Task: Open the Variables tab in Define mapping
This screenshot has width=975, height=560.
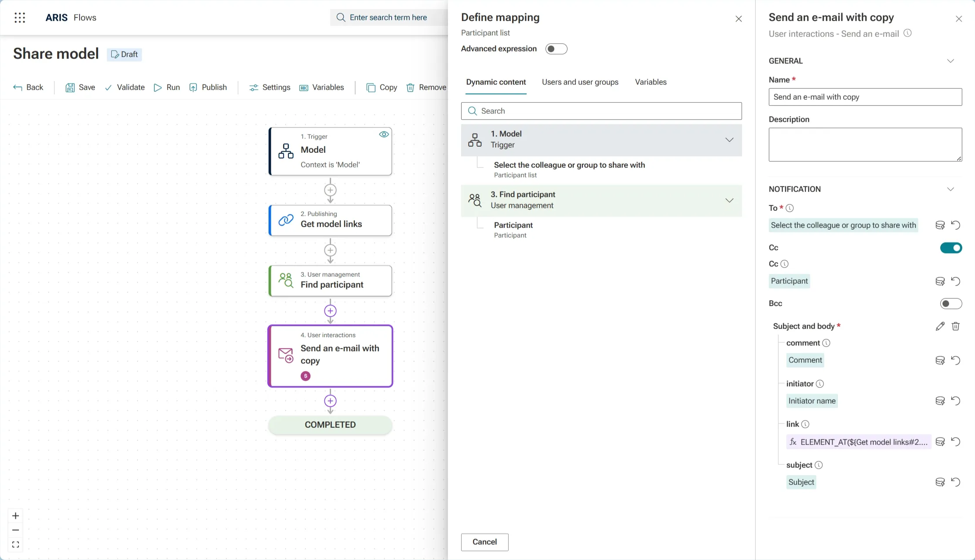Action: [651, 82]
